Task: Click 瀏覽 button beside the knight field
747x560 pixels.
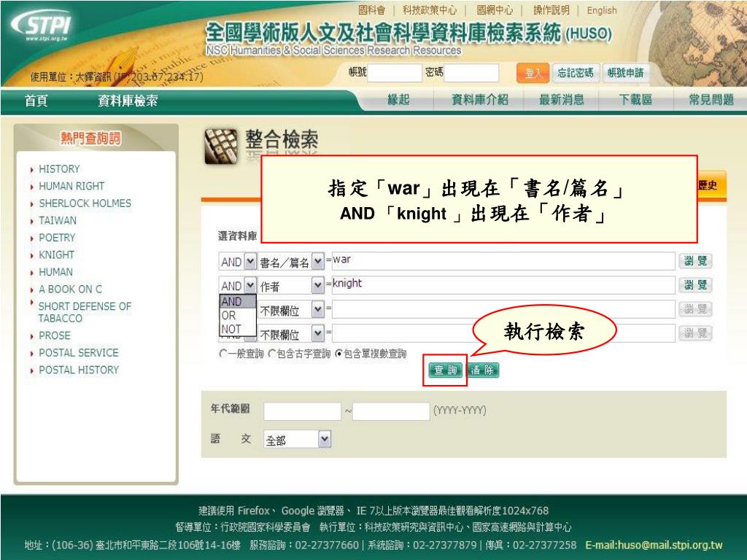Action: [x=695, y=285]
